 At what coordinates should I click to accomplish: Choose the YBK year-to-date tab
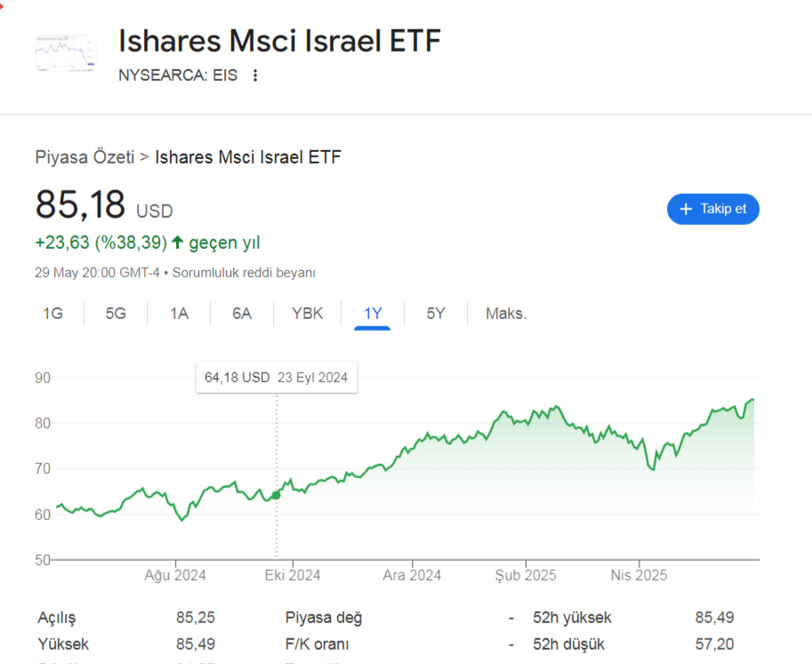307,314
